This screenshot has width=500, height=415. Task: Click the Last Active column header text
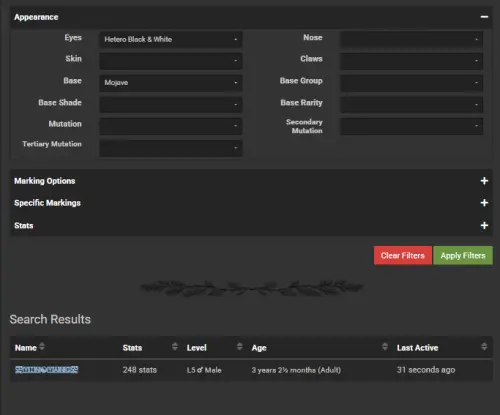(x=417, y=348)
